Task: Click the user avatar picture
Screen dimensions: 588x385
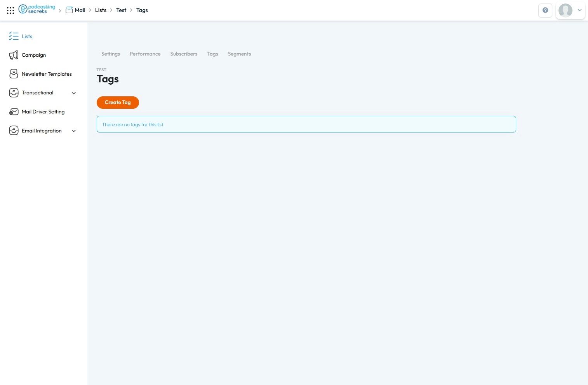Action: pos(565,10)
